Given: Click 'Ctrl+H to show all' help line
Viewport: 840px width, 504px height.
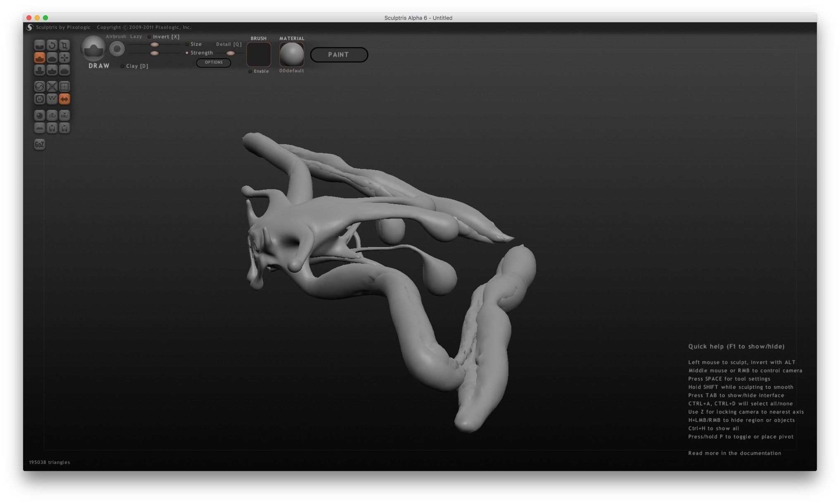Looking at the screenshot, I should pos(714,428).
